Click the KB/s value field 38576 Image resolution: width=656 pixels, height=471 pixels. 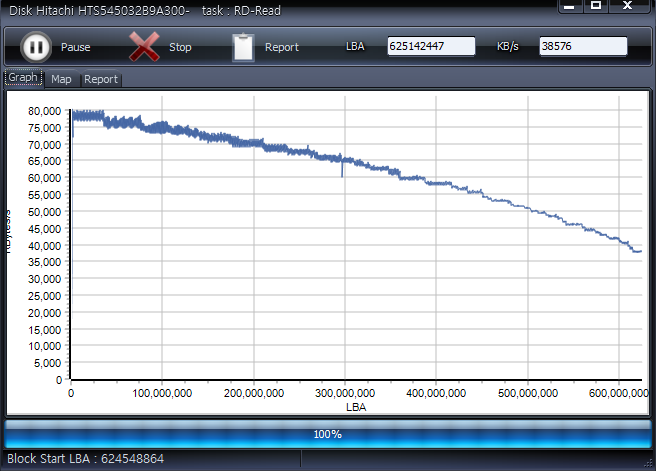pos(583,46)
